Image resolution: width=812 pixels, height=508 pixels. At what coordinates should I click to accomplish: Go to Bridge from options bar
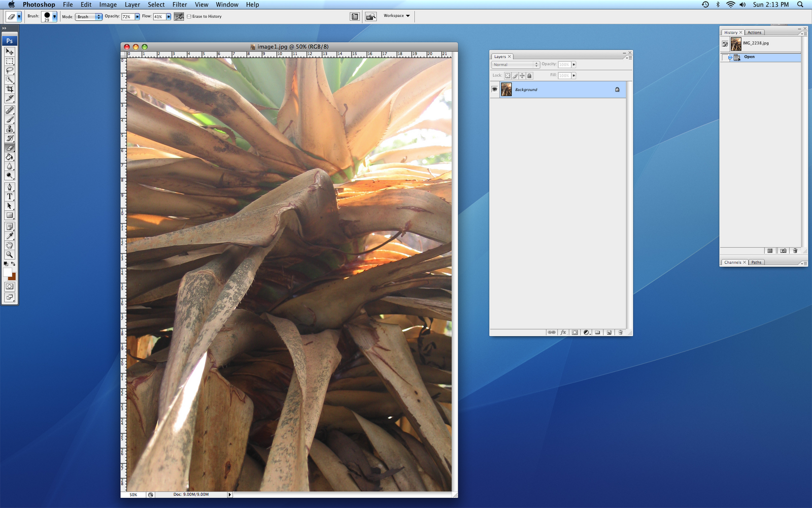click(x=371, y=17)
